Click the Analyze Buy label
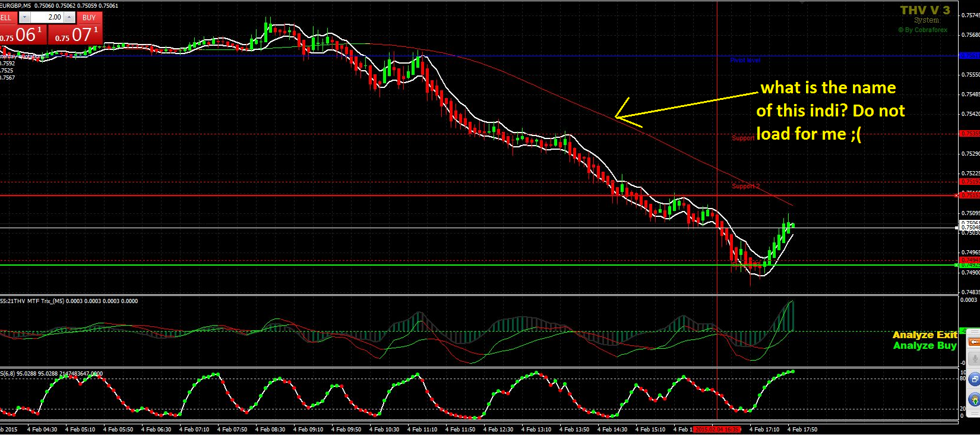Screen dimensions: 980x435 tap(925, 345)
